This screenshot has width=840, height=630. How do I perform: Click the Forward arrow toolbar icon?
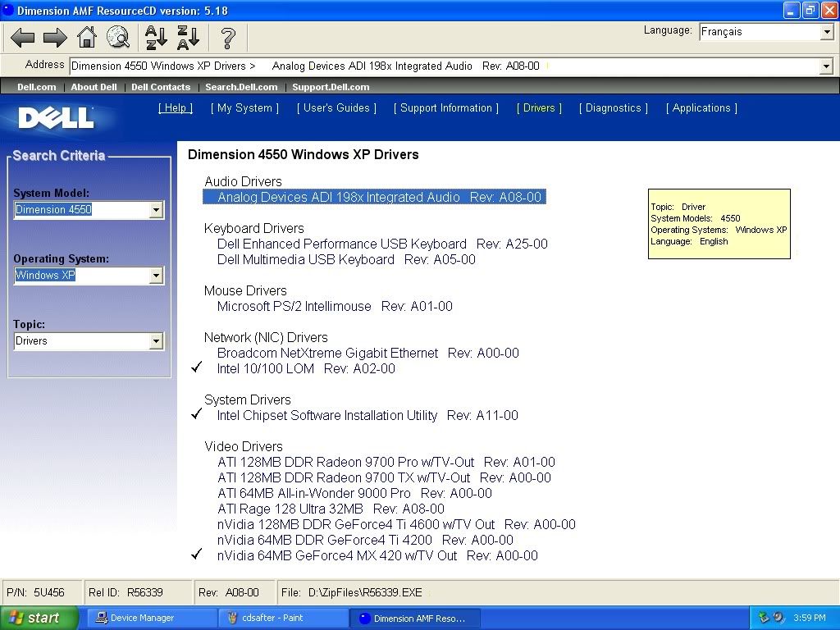click(55, 38)
